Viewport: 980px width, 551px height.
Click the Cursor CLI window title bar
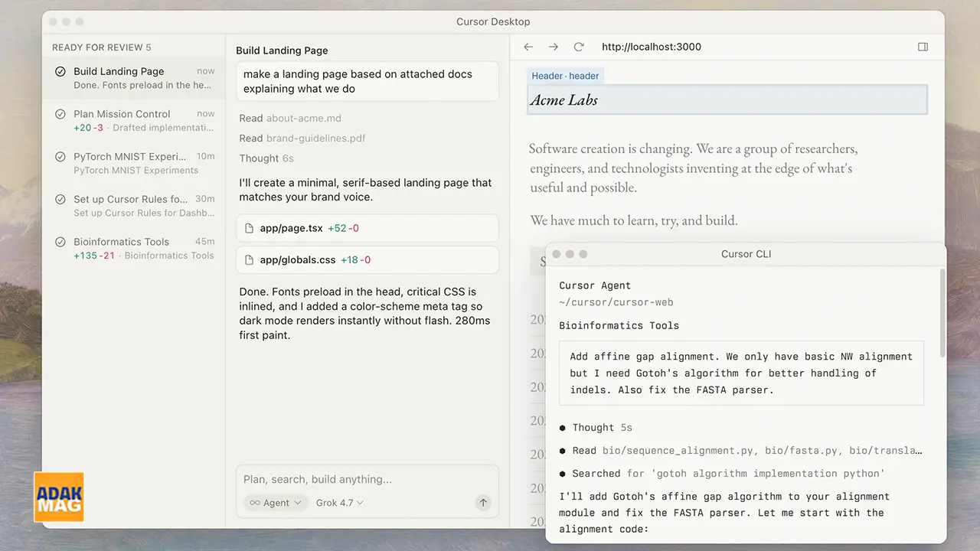coord(746,254)
